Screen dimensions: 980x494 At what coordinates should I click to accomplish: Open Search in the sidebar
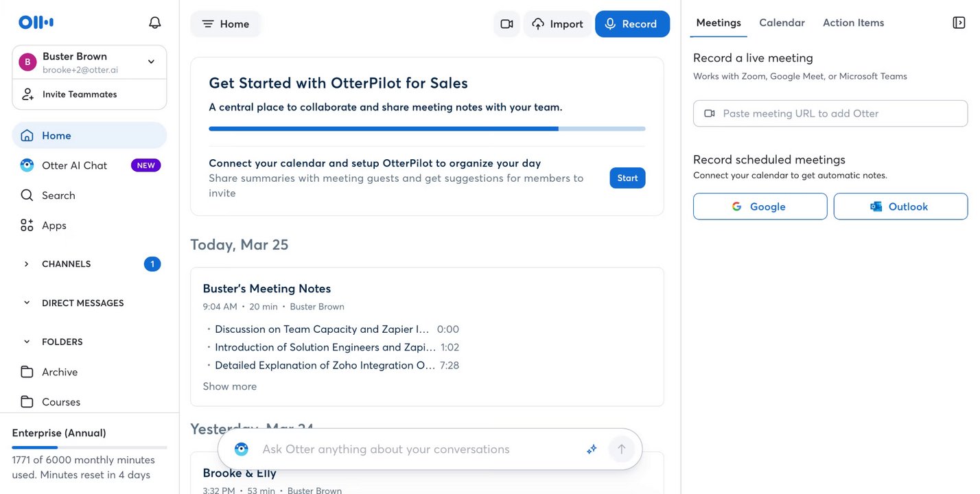(58, 196)
